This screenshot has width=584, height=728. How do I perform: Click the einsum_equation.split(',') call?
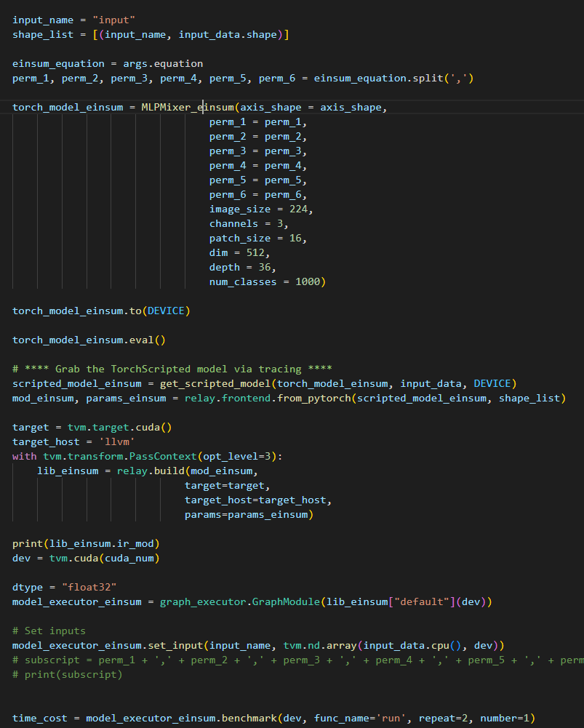coord(393,78)
